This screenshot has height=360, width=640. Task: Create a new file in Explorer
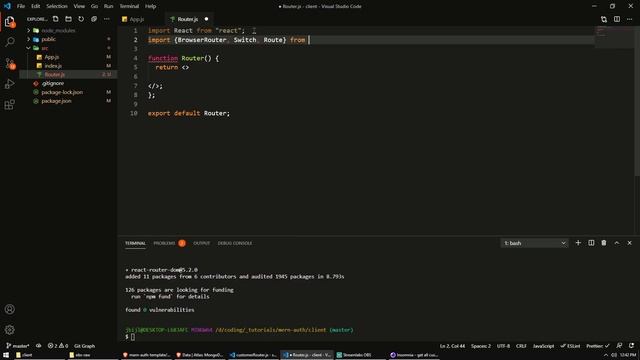(56, 19)
